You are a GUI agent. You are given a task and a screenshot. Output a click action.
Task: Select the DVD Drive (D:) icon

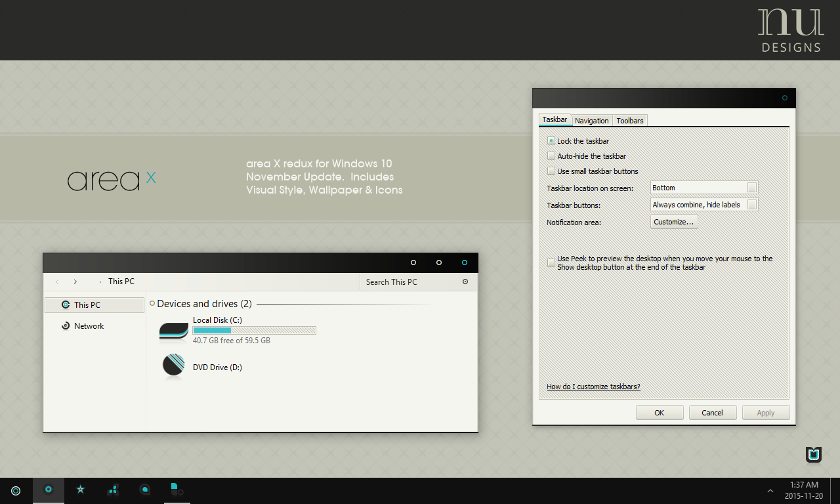point(174,367)
